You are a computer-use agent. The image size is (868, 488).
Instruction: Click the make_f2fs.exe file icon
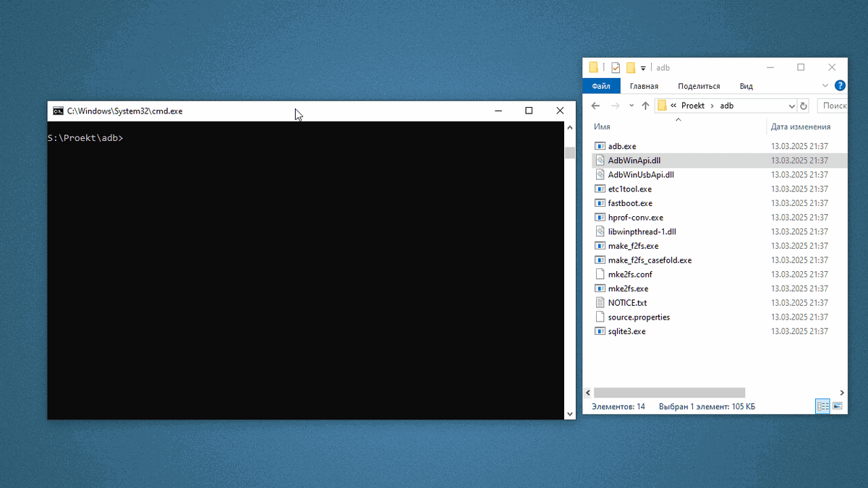(x=600, y=246)
